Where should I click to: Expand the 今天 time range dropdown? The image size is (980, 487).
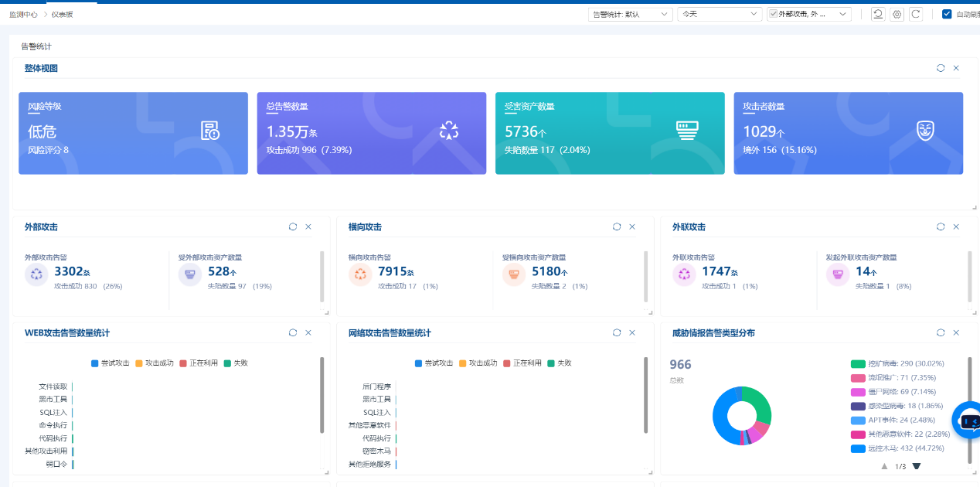point(720,14)
